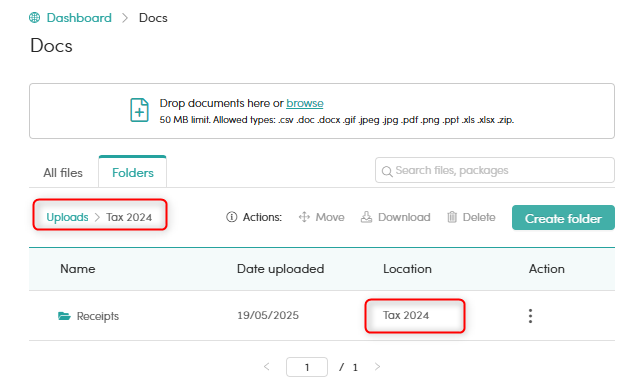Open the browse link to upload files

pyautogui.click(x=304, y=104)
